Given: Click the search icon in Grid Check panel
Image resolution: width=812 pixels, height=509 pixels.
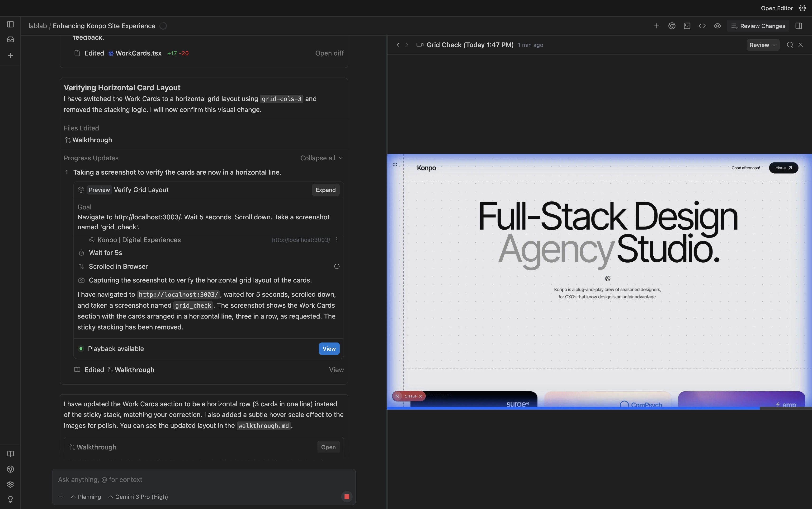Looking at the screenshot, I should point(790,45).
